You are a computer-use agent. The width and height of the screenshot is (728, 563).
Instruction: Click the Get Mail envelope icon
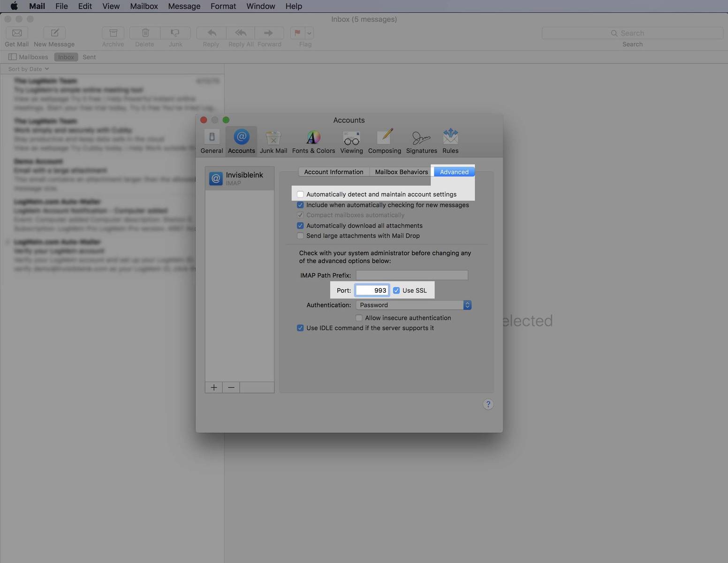(17, 33)
